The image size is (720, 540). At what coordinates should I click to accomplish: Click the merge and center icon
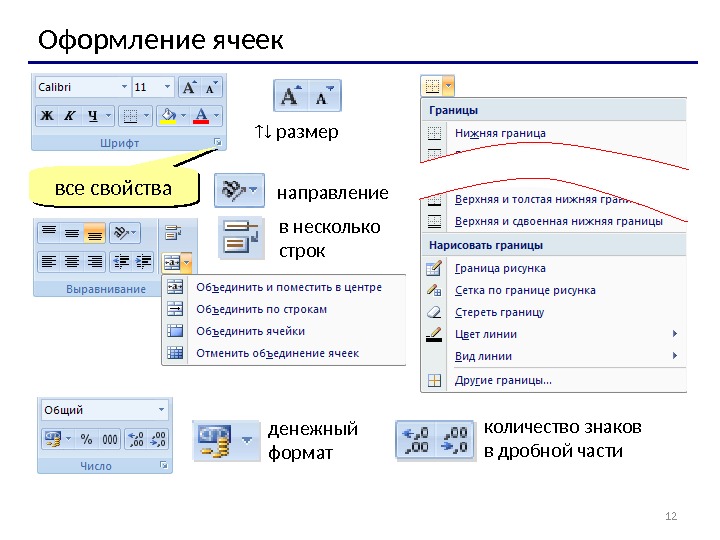coord(172,263)
